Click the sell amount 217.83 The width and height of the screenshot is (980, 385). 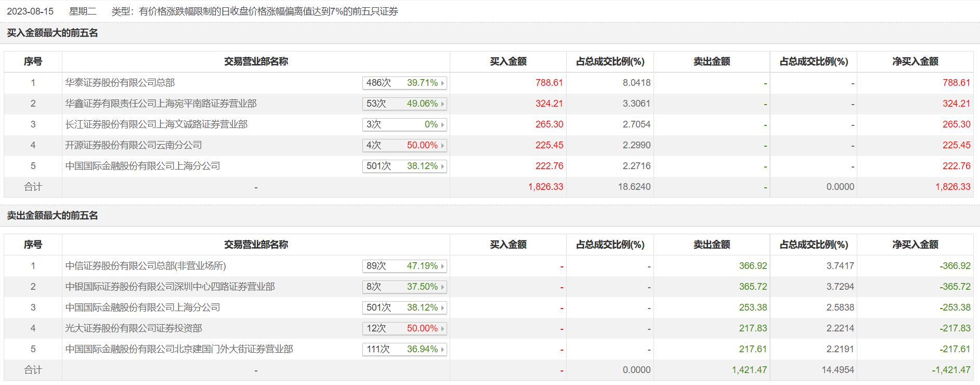753,328
